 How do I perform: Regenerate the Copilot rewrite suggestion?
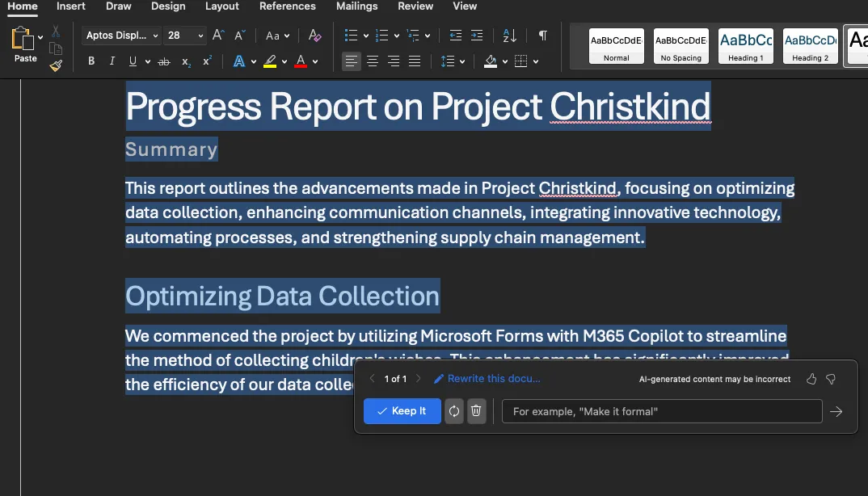454,411
